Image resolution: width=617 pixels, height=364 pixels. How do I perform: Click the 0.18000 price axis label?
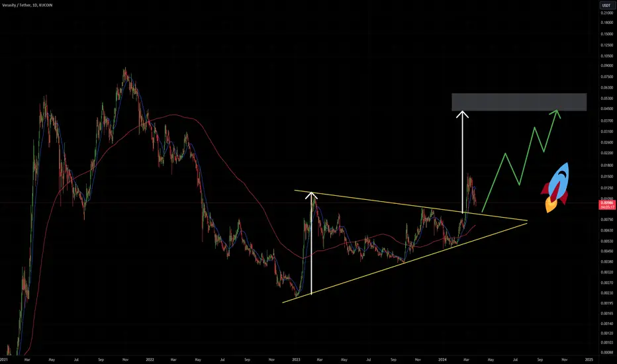coord(607,23)
